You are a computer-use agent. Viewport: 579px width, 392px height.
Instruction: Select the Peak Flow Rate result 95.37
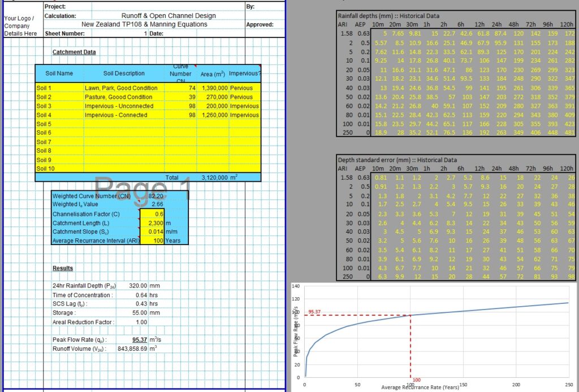point(140,340)
